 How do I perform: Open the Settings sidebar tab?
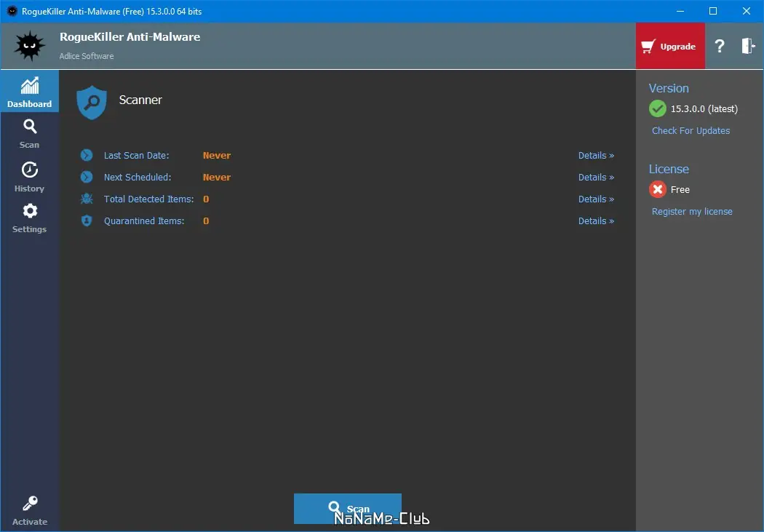(x=29, y=218)
